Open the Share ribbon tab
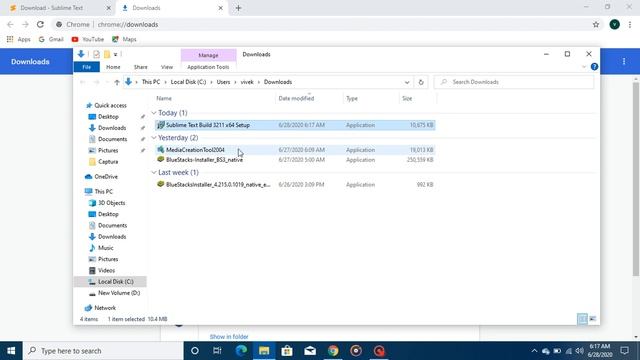640x360 pixels. (x=140, y=67)
